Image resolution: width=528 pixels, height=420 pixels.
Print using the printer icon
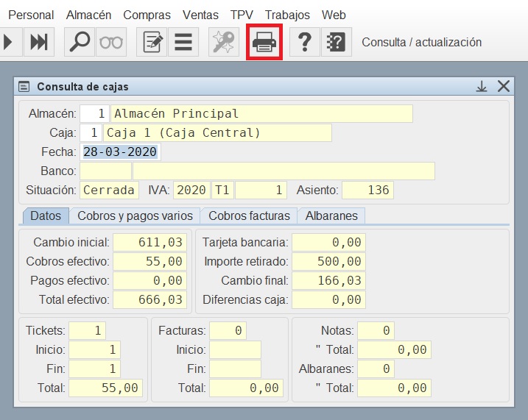coord(264,43)
